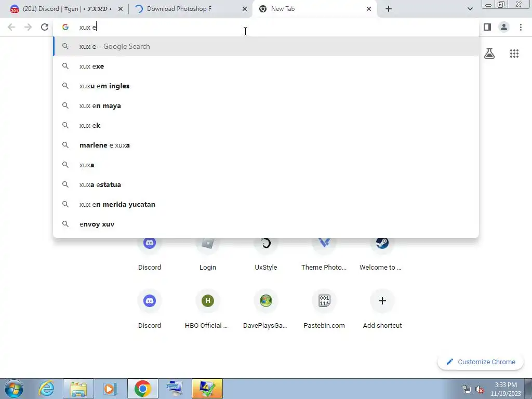Pick the 'marlene e xuxa' suggestion
Viewport: 532px width, 399px height.
coord(266,145)
